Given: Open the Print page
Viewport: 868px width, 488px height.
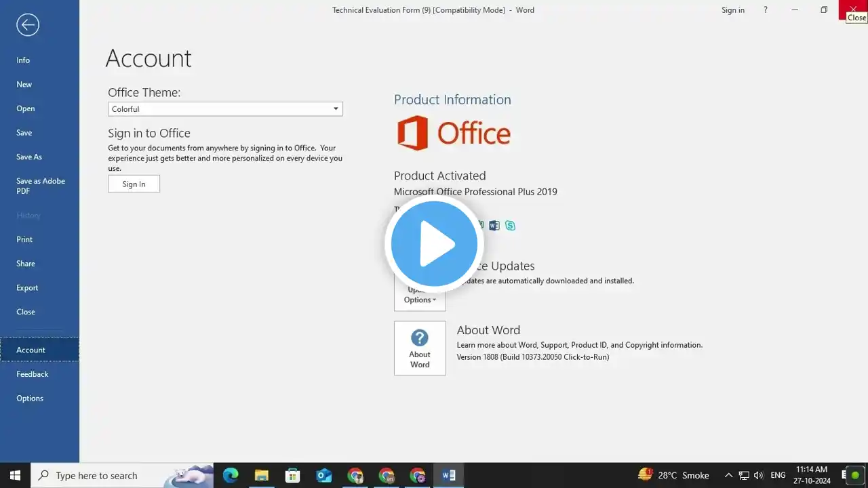Looking at the screenshot, I should pos(24,239).
